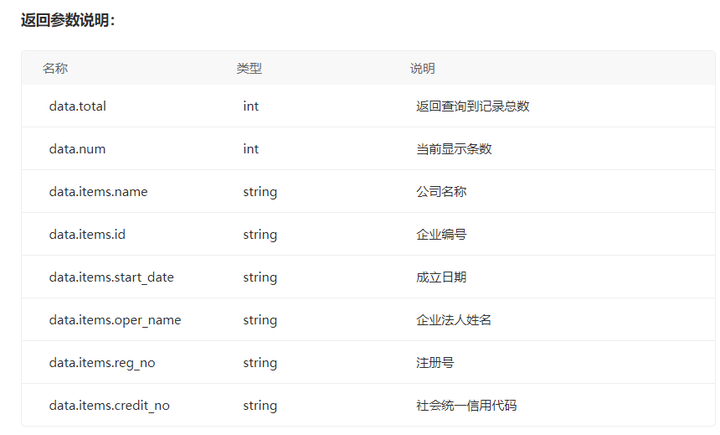The height and width of the screenshot is (435, 720).
Task: Click the data.items.oper_name parameter cell
Action: (115, 320)
